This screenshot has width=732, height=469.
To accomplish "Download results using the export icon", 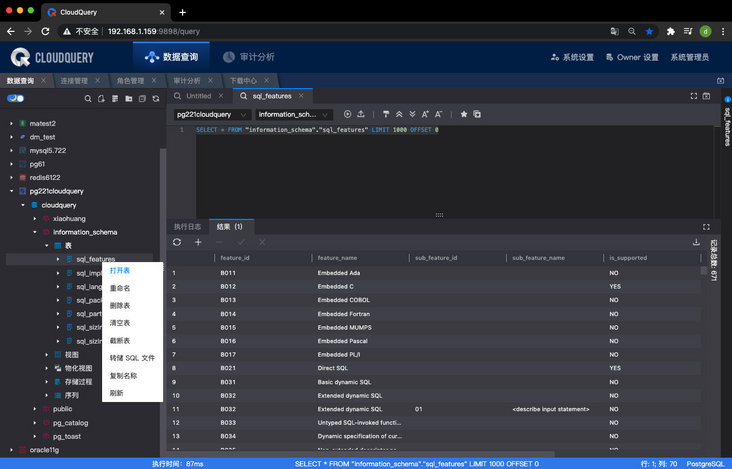I will [x=696, y=242].
